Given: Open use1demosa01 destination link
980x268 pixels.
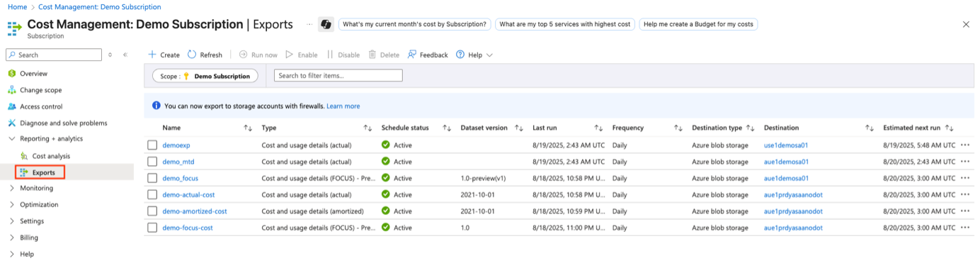Looking at the screenshot, I should 786,145.
